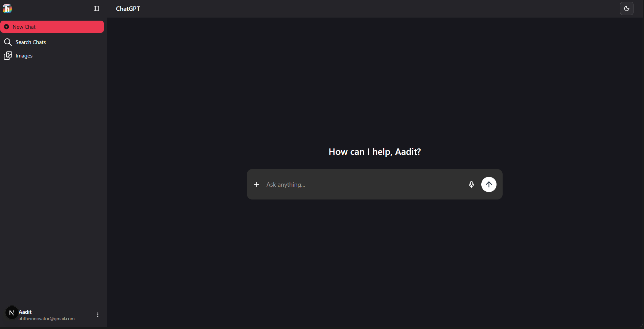644x329 pixels.
Task: Click the Aadit username in the sidebar
Action: point(25,312)
